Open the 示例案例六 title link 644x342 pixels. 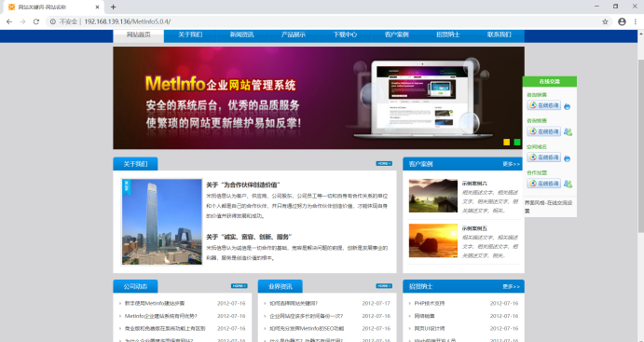pos(474,184)
